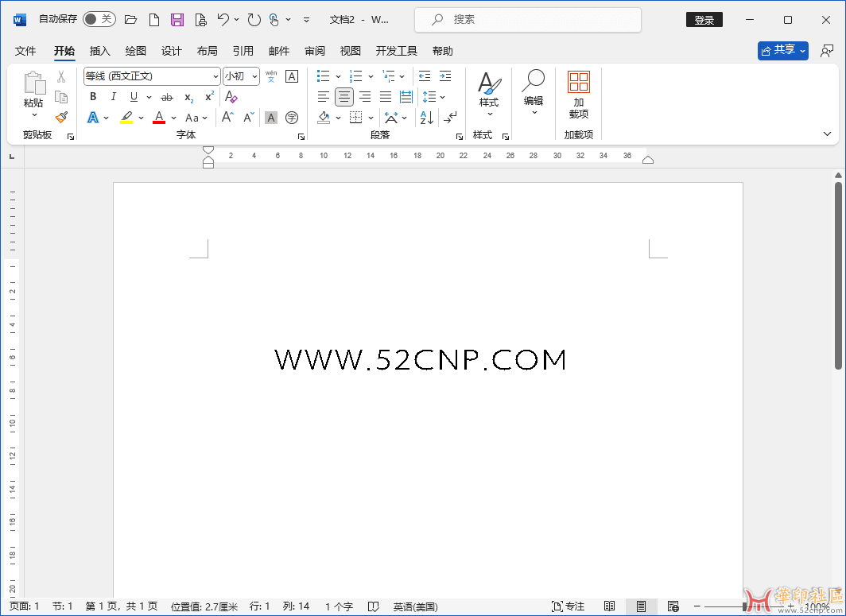This screenshot has height=616, width=846.
Task: Switch to Read Mode view
Action: tap(609, 606)
